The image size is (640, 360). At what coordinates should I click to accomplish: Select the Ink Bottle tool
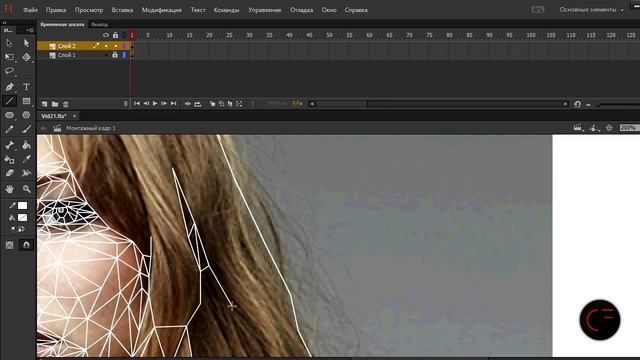pos(9,159)
